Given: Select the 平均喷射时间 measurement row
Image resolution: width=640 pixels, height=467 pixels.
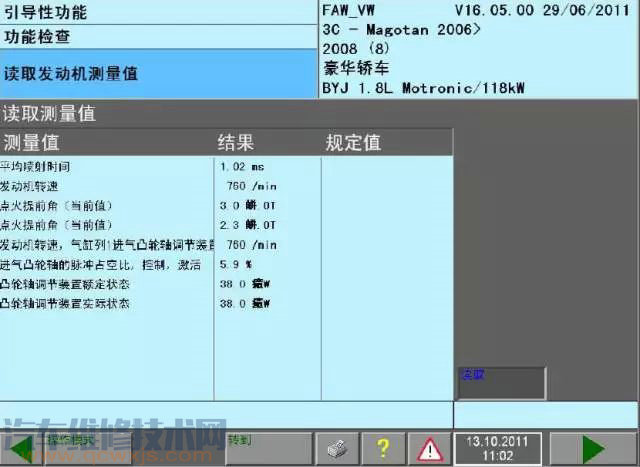Looking at the screenshot, I should [227, 167].
